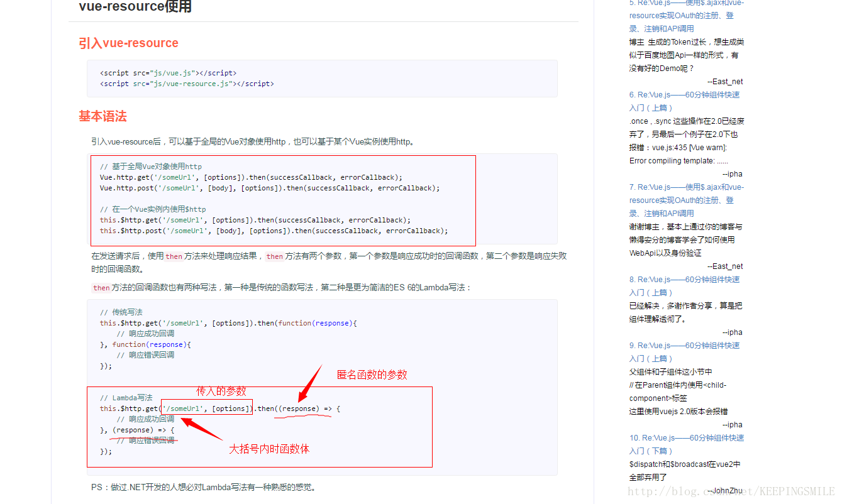The width and height of the screenshot is (842, 504).
Task: Click the sentence about ES 6的Lambda写法
Action: point(280,288)
